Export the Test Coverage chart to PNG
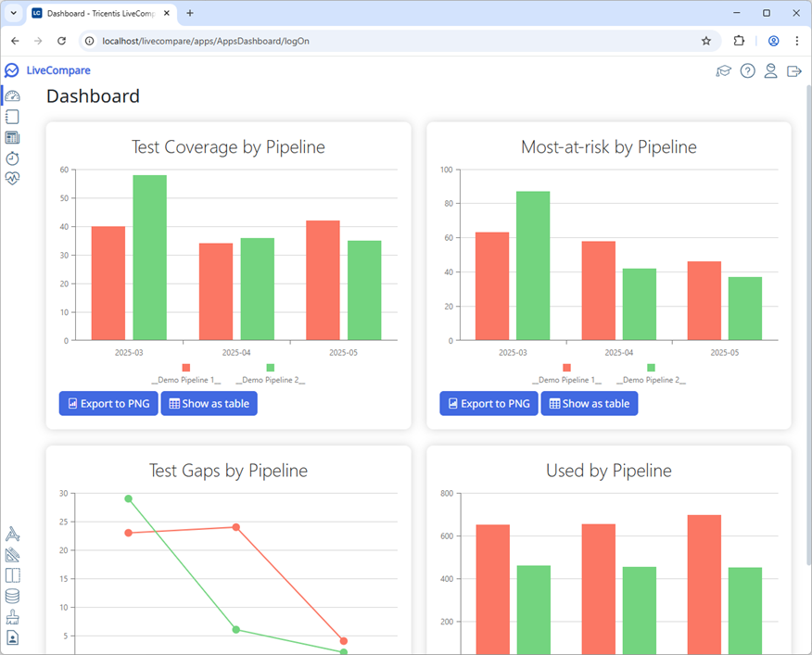 pyautogui.click(x=108, y=403)
